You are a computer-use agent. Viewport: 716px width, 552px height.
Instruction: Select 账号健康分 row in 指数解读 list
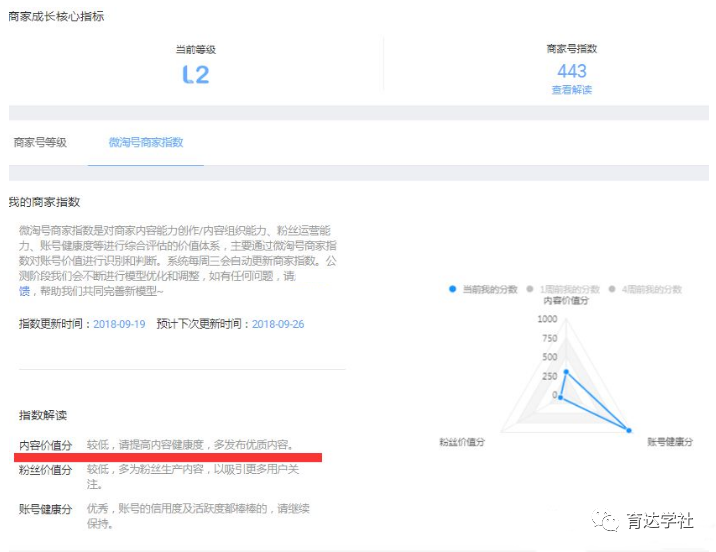[x=46, y=509]
